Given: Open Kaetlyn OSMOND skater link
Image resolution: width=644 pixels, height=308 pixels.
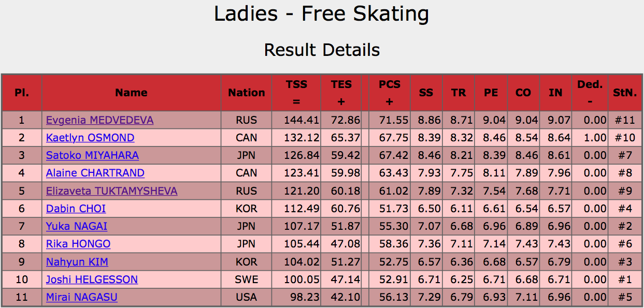Looking at the screenshot, I should [x=90, y=138].
